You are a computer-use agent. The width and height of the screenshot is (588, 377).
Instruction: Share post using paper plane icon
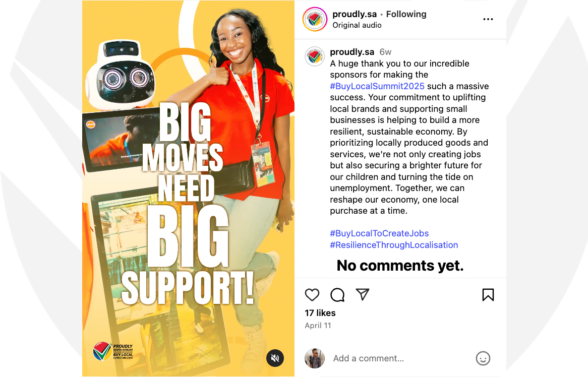(363, 294)
